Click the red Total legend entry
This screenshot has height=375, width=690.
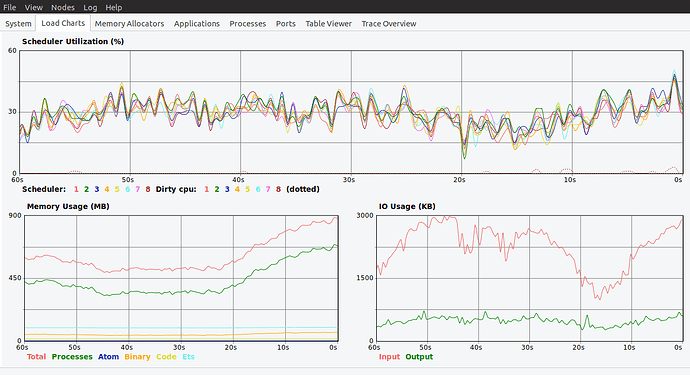point(36,357)
